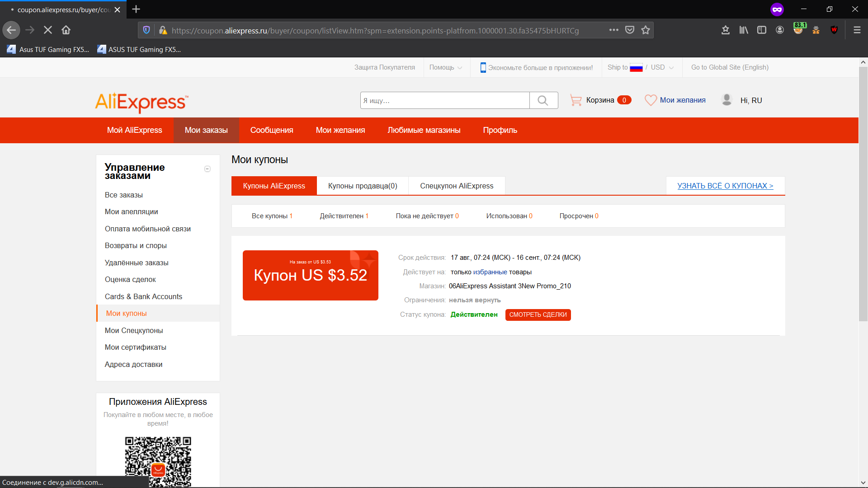Open Сообщения menu item
Screen dimensions: 868x488
pos(272,130)
